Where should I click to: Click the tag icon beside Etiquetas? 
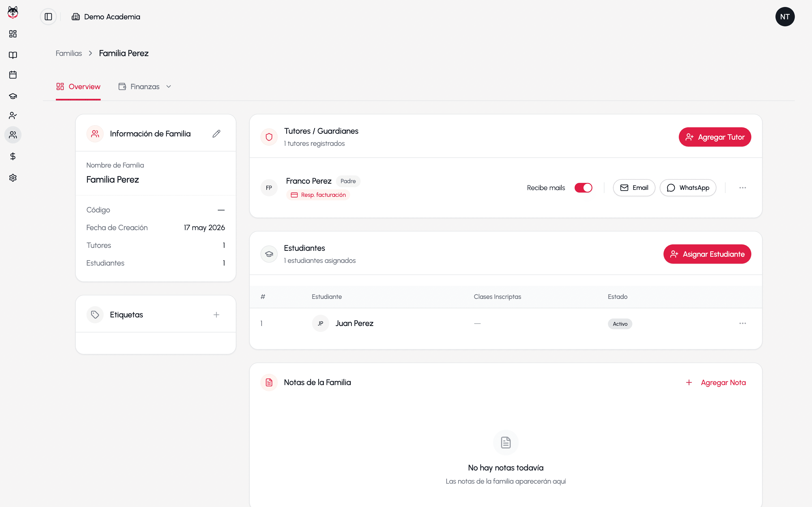click(95, 315)
